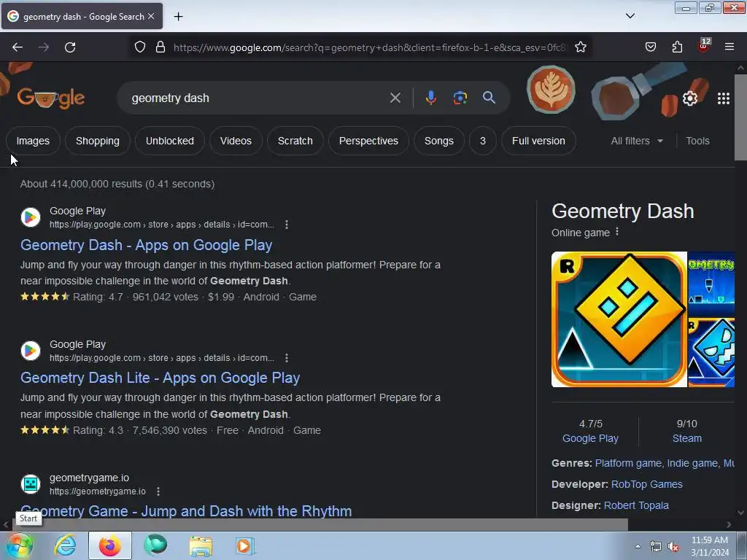Open the Platform game genre link

coord(628,463)
